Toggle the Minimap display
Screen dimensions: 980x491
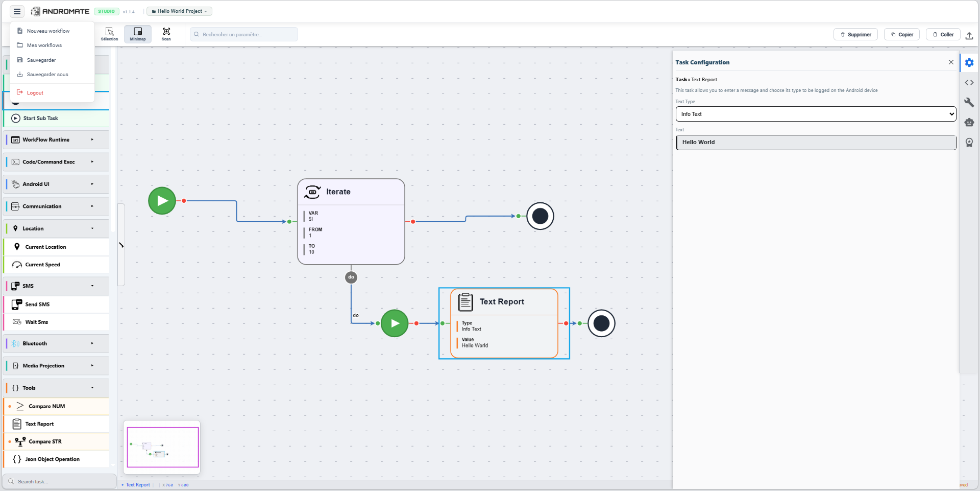coord(138,34)
